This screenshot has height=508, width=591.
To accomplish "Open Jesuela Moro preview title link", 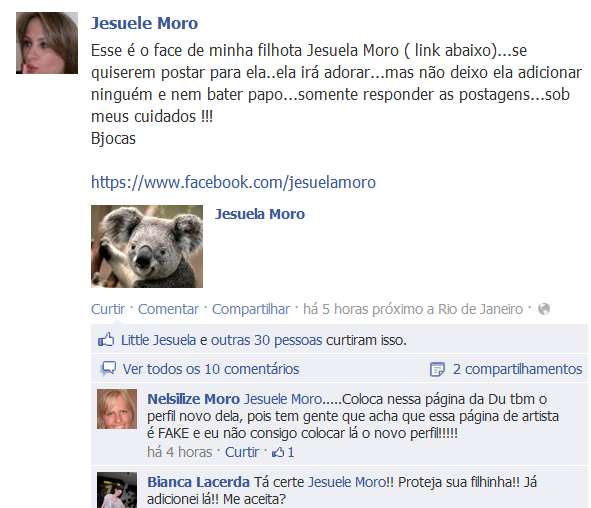I will pyautogui.click(x=260, y=214).
